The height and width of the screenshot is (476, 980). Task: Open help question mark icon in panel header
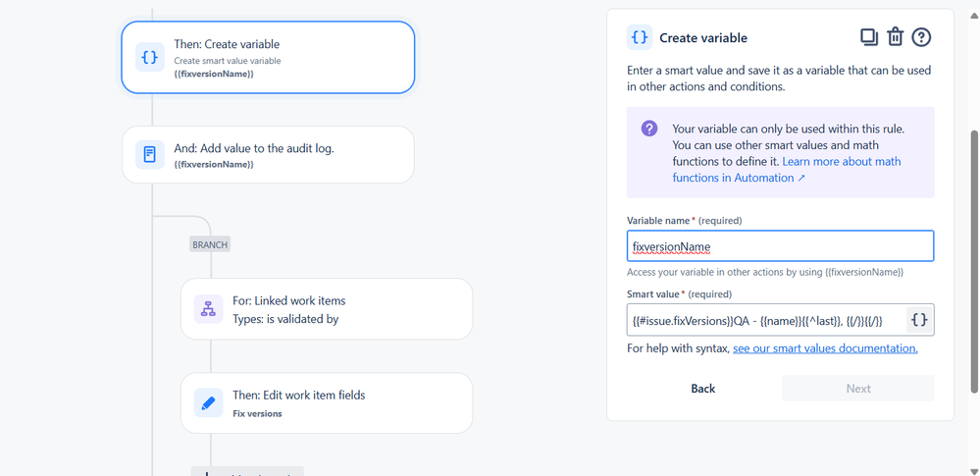click(921, 37)
